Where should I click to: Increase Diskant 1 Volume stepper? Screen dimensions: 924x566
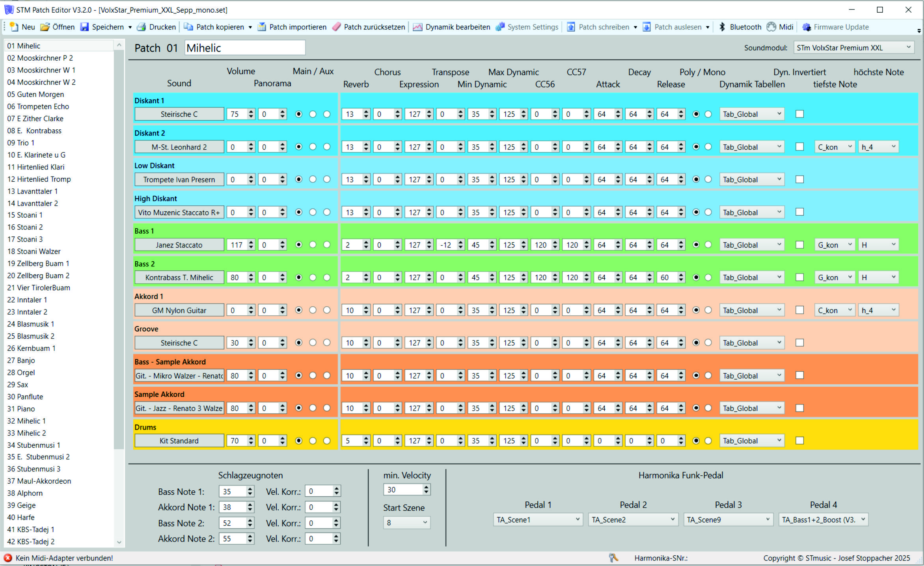[x=251, y=112]
